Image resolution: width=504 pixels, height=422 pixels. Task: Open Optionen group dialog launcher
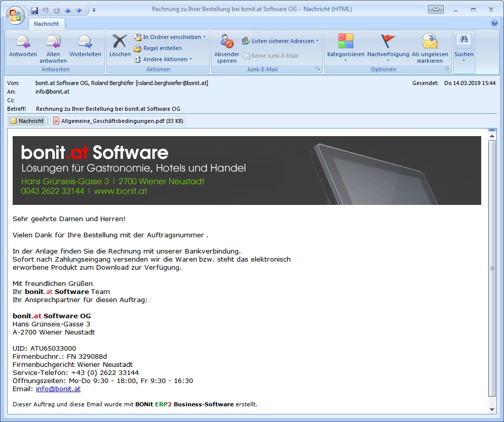click(x=447, y=69)
